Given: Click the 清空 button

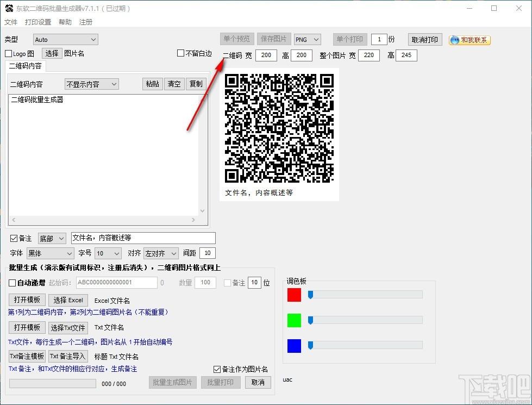Looking at the screenshot, I should tap(174, 84).
